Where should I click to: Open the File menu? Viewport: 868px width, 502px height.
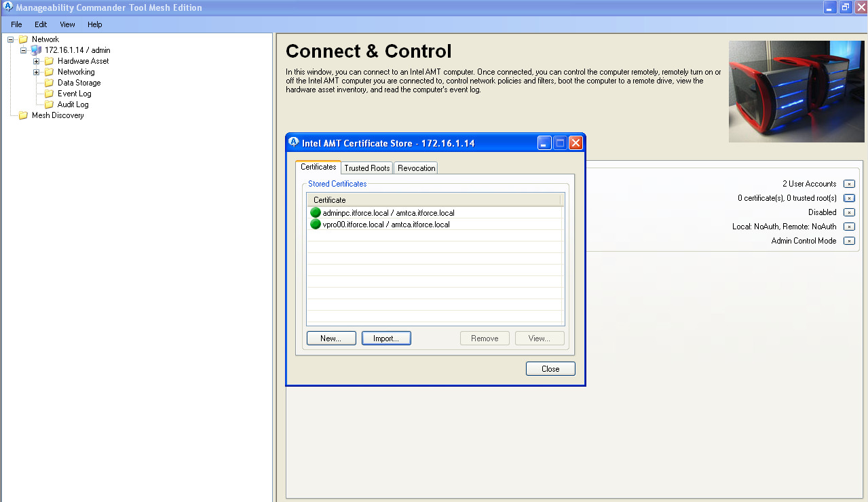coord(16,24)
